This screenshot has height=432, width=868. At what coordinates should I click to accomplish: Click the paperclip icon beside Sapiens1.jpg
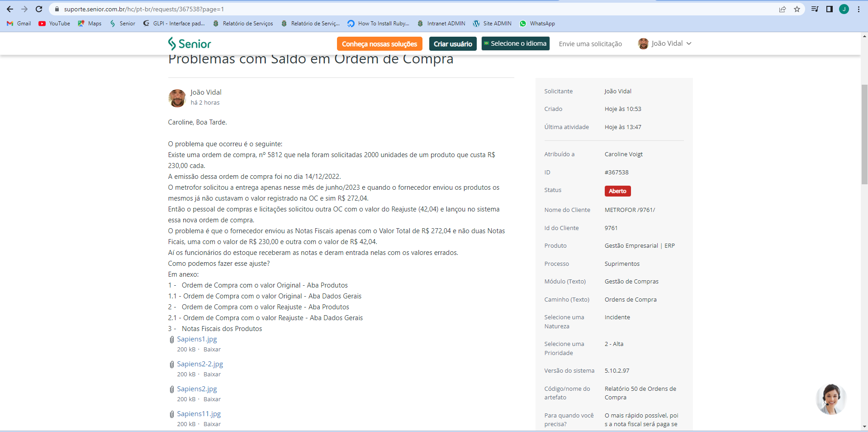pos(172,340)
